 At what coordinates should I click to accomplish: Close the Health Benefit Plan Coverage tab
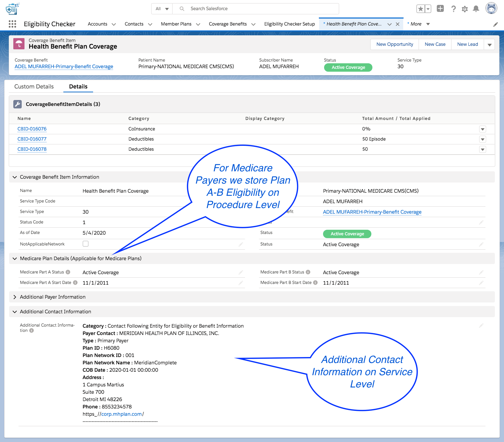398,24
